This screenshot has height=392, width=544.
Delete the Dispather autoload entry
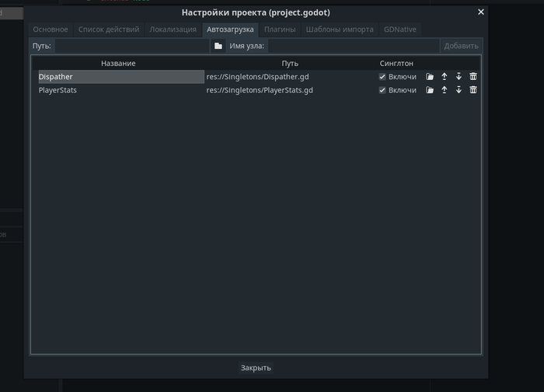click(473, 77)
